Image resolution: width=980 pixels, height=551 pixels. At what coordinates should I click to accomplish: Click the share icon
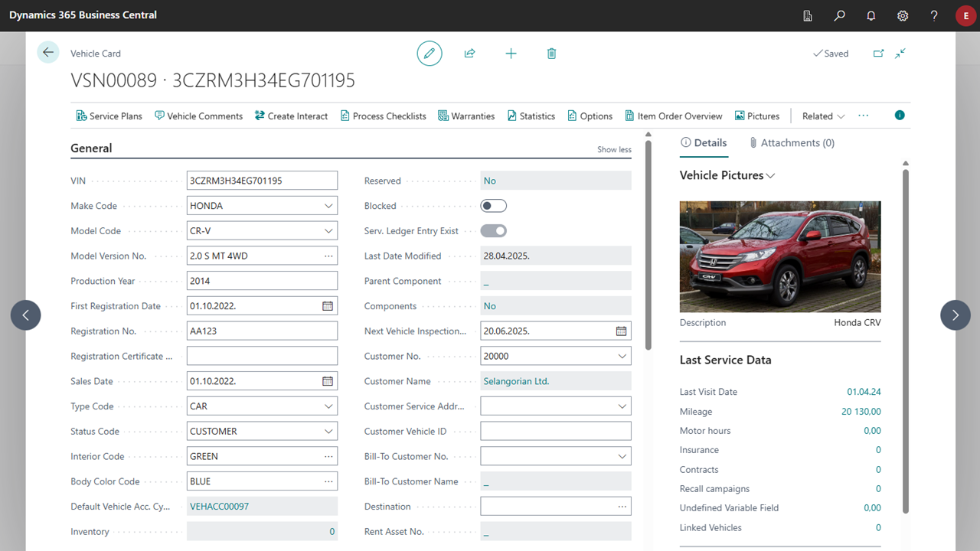pyautogui.click(x=469, y=53)
